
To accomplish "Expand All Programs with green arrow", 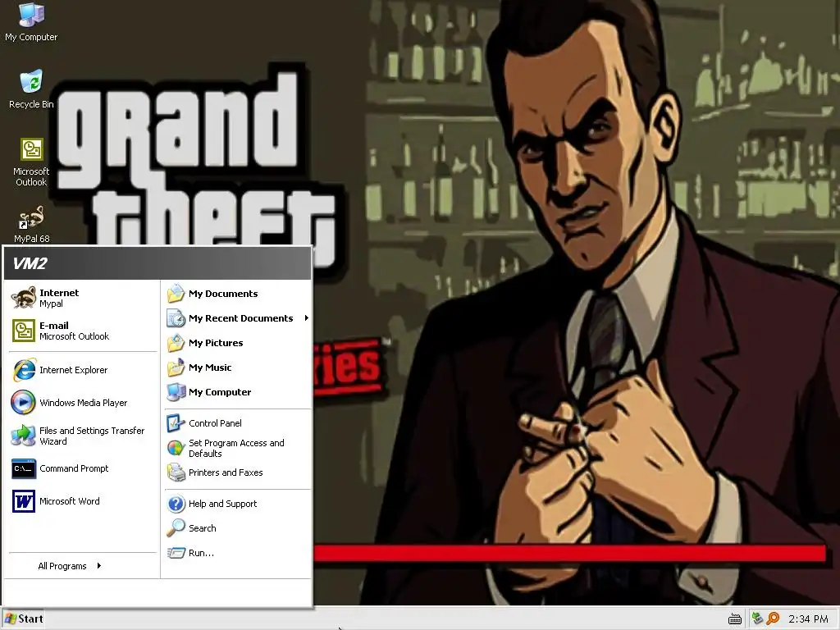I will coord(99,566).
